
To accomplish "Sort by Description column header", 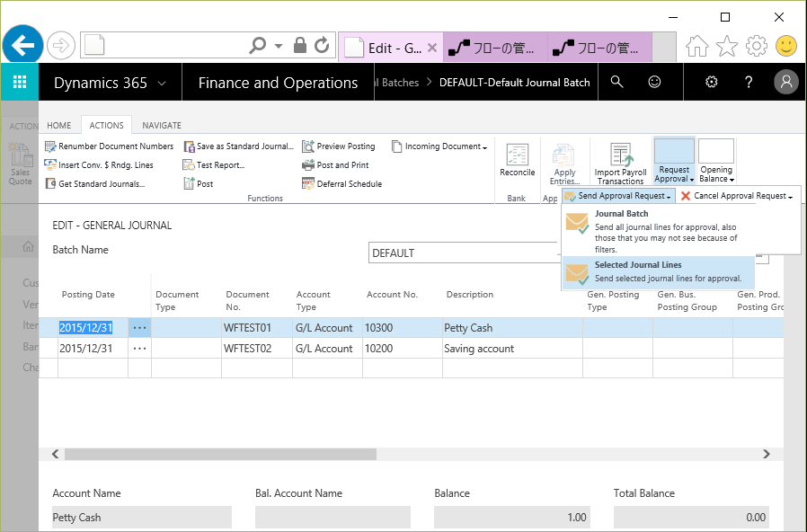I will (470, 294).
